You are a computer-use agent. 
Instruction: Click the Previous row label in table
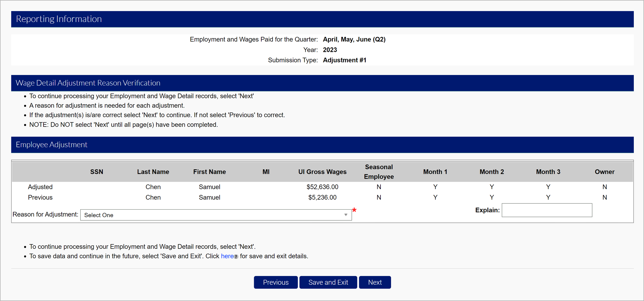tap(40, 198)
